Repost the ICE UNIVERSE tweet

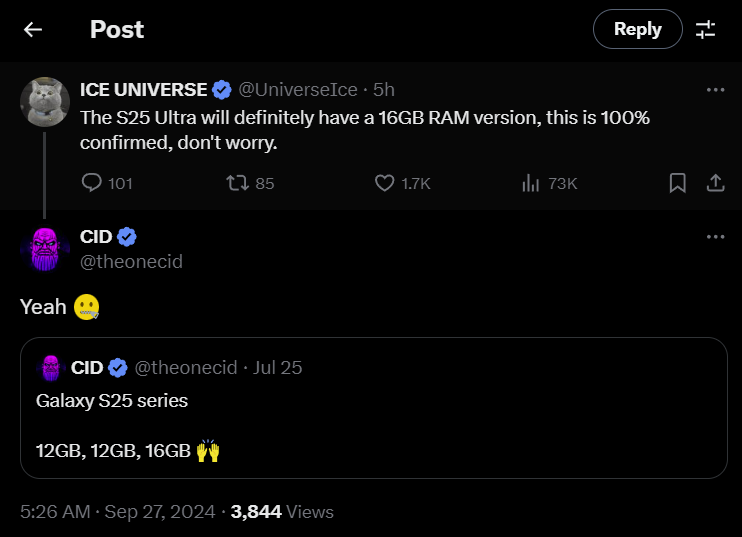[x=237, y=183]
